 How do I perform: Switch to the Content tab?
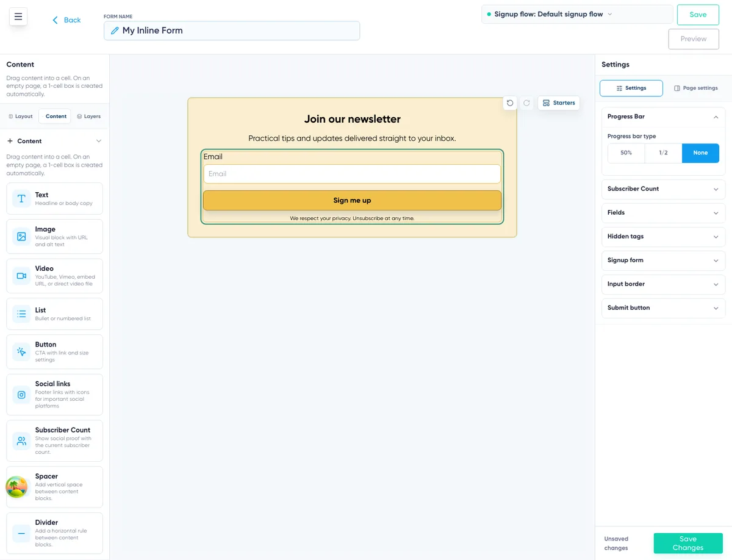55,116
